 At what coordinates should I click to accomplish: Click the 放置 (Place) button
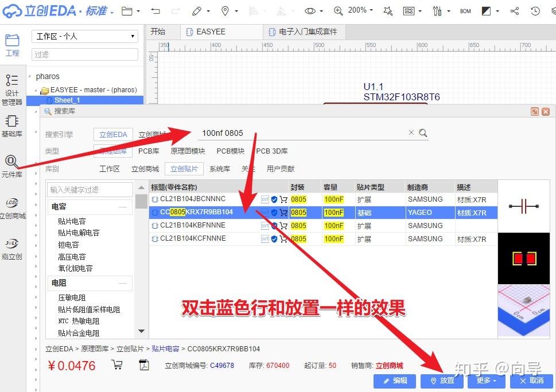click(x=442, y=381)
